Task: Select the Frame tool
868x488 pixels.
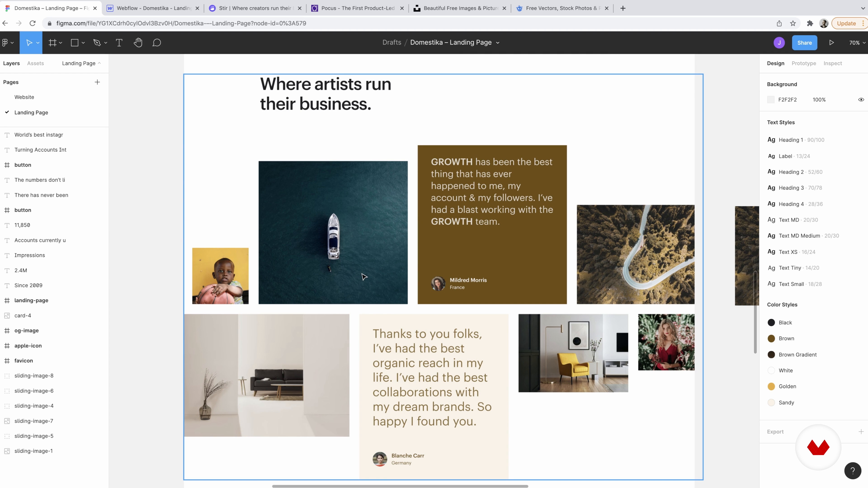Action: coord(53,43)
